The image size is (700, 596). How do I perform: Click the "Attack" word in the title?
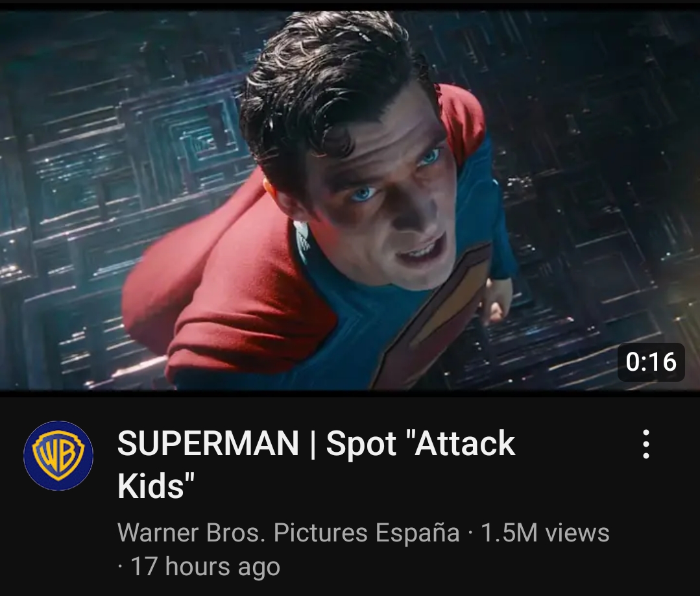(x=465, y=443)
